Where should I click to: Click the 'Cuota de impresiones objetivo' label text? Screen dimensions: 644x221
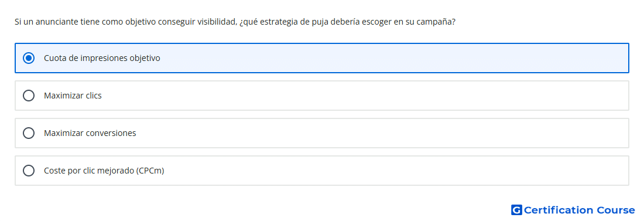pyautogui.click(x=102, y=58)
